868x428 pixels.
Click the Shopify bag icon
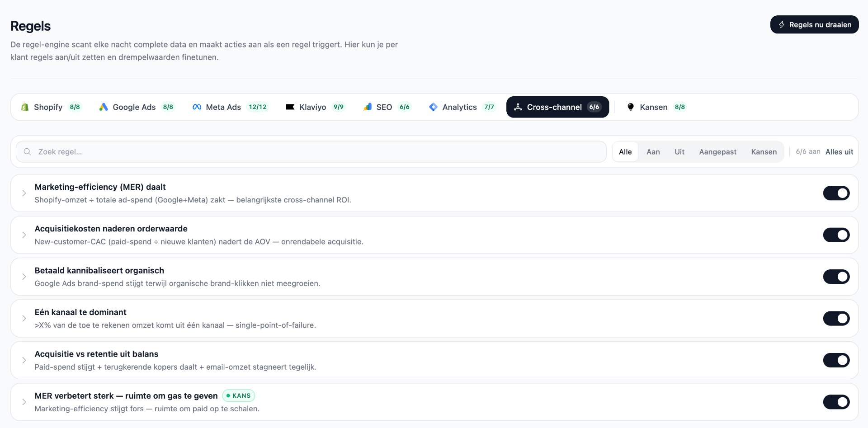(x=25, y=107)
